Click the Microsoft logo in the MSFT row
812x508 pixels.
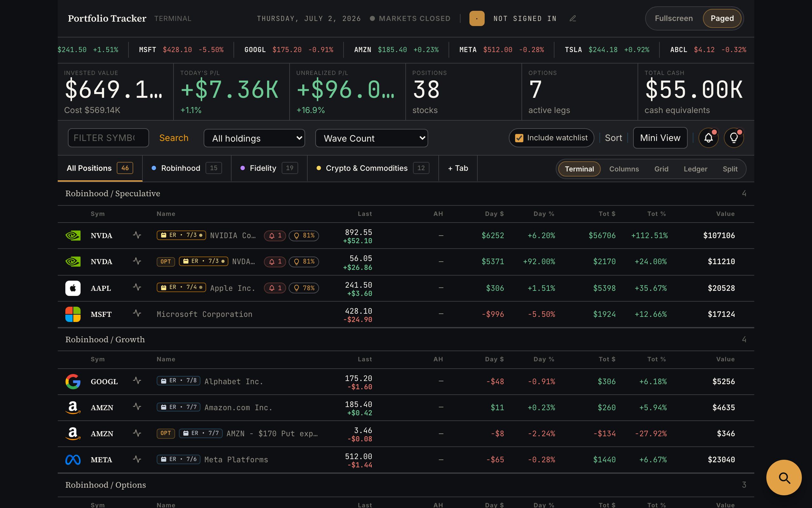pyautogui.click(x=73, y=314)
